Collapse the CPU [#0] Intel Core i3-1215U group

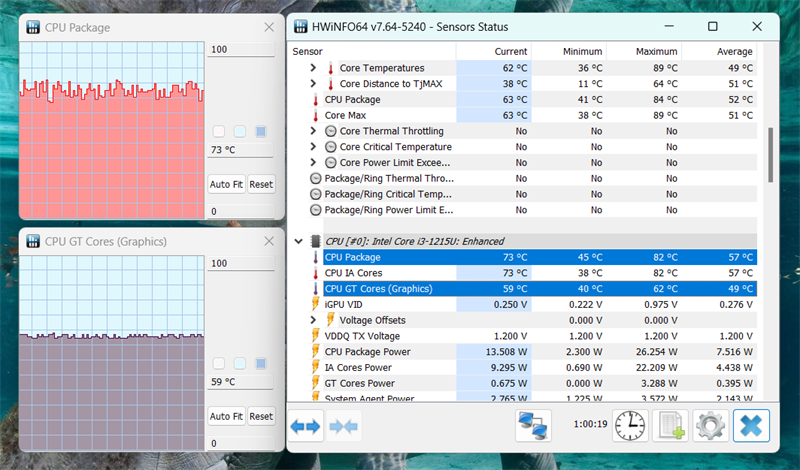pos(298,241)
